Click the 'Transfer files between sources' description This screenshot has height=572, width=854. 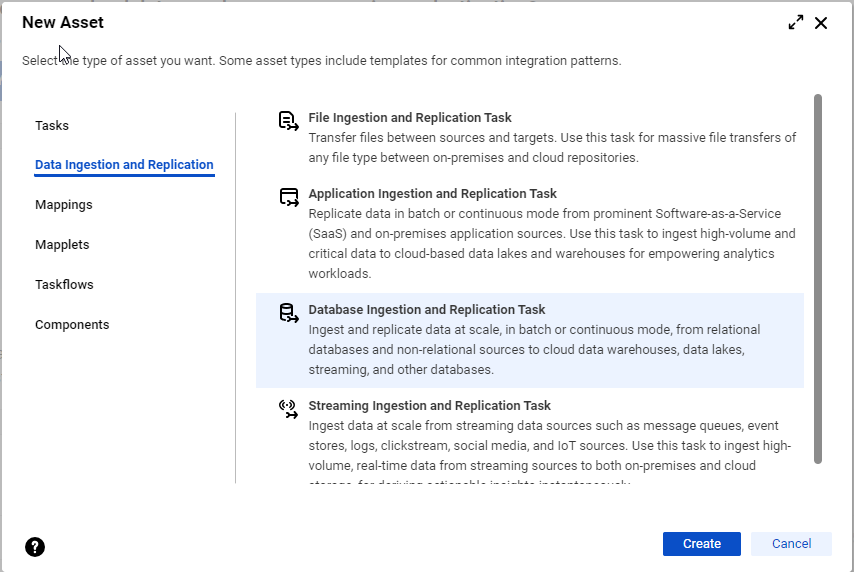coord(552,148)
